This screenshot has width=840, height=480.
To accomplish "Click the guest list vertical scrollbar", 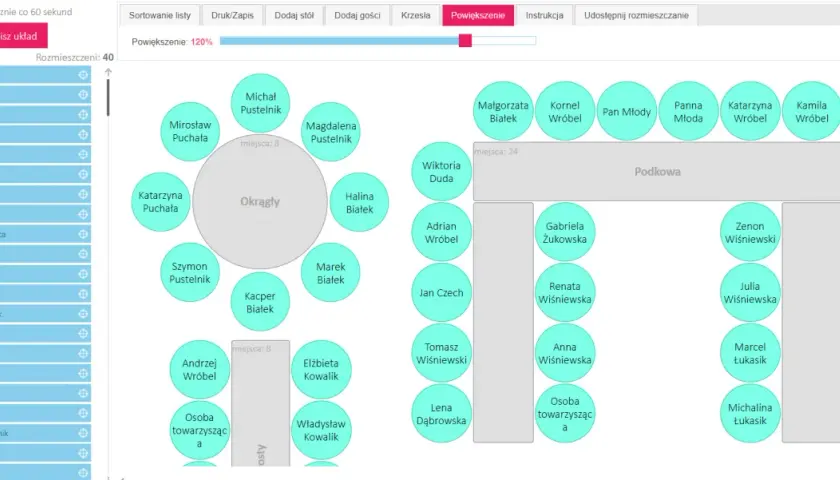I will pyautogui.click(x=108, y=98).
